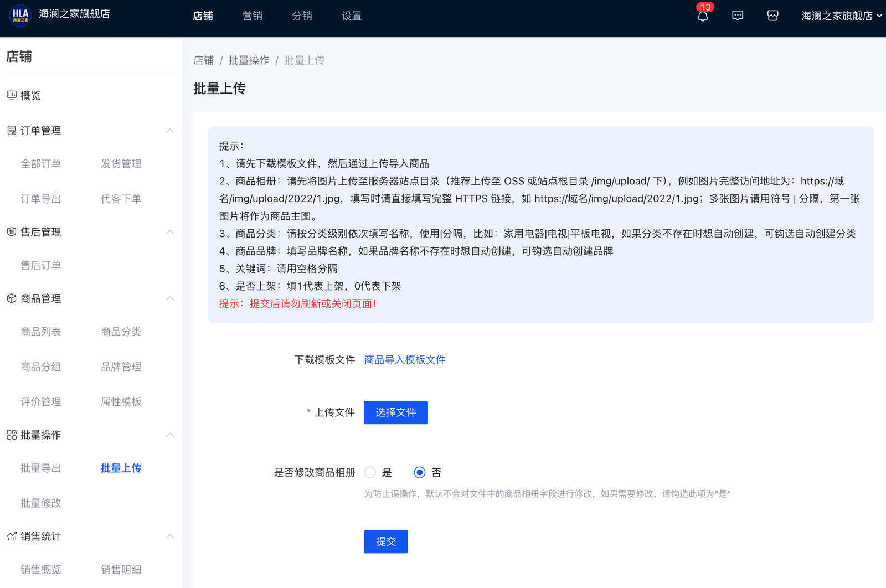Open the 设置 top menu

[352, 16]
